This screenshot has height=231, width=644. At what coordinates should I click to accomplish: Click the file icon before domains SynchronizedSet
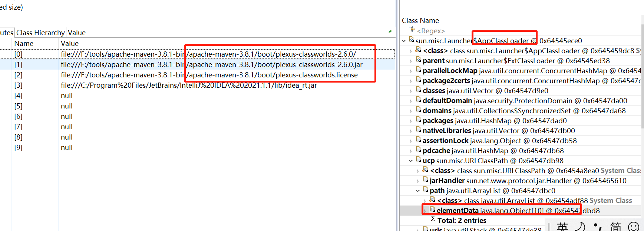[419, 110]
